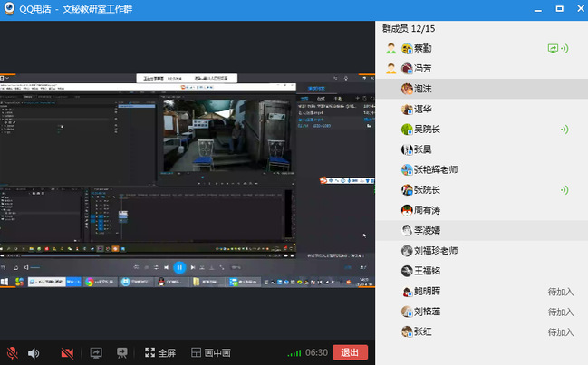Check the green signal strength indicator
Viewport: 588px width, 365px height.
tap(294, 353)
